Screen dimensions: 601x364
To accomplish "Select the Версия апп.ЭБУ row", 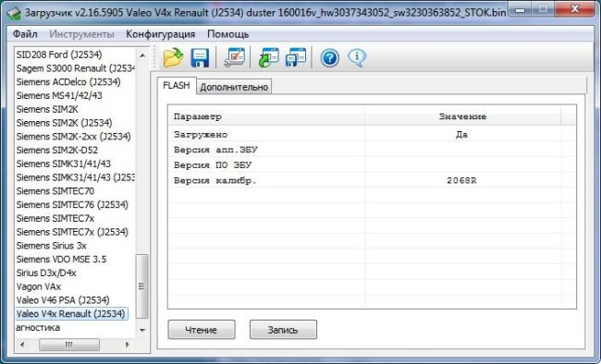I will (372, 150).
